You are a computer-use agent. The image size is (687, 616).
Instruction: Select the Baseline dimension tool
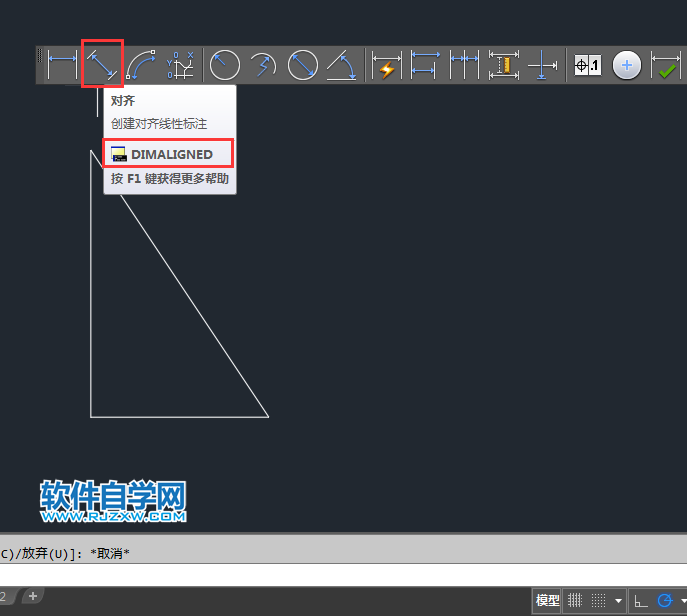coord(425,65)
